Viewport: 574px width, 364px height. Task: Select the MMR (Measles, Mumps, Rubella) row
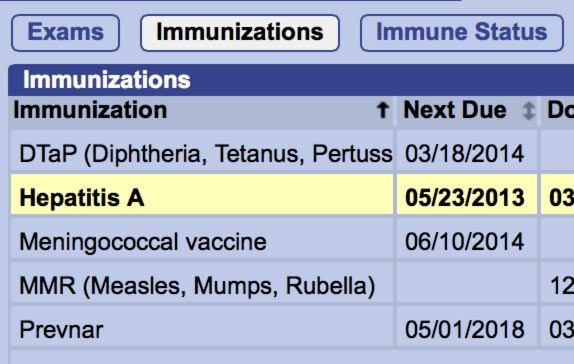tap(292, 286)
